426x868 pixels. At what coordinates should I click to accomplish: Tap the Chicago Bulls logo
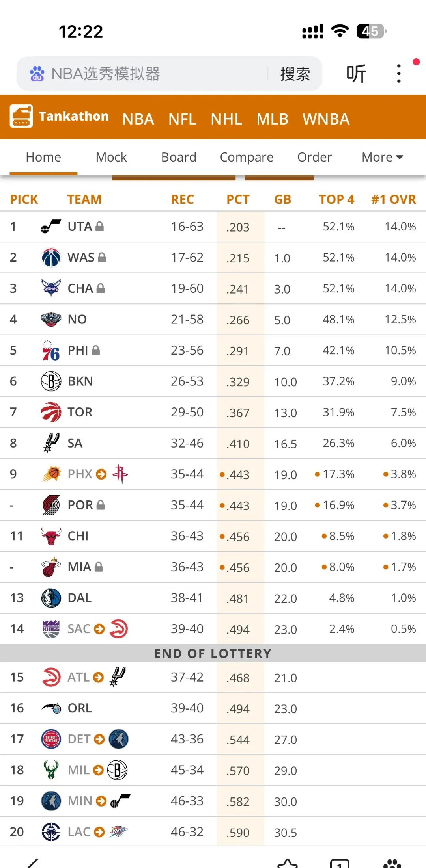pyautogui.click(x=51, y=536)
